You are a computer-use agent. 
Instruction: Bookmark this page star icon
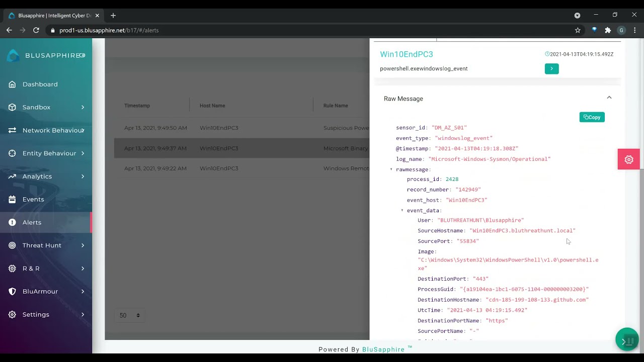pyautogui.click(x=578, y=30)
